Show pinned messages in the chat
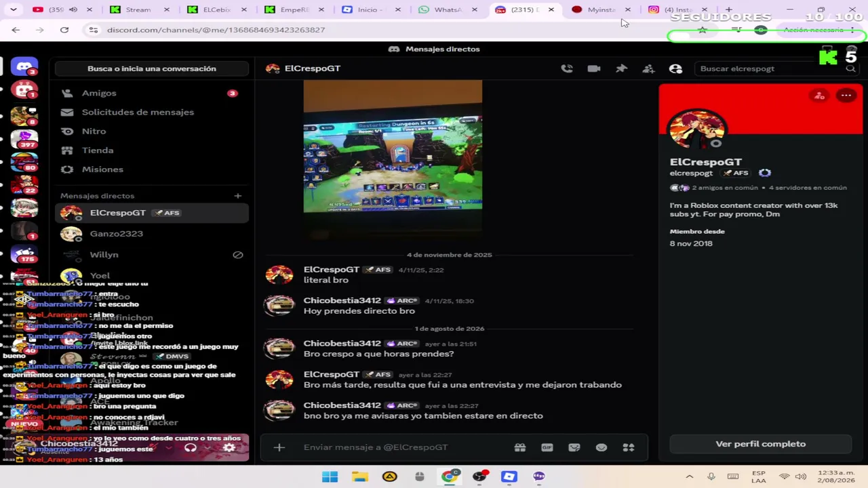This screenshot has width=868, height=488. click(x=621, y=68)
